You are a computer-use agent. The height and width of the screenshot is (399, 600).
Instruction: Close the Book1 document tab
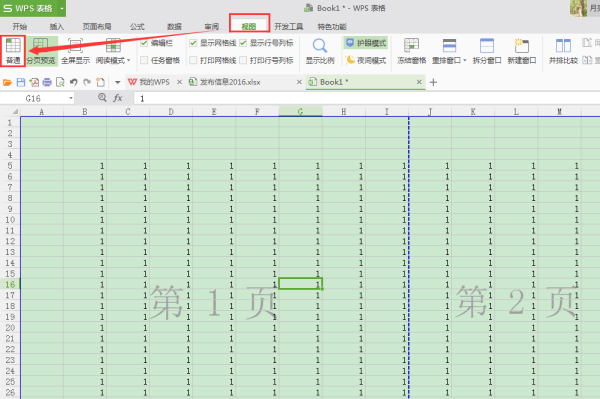pos(419,82)
